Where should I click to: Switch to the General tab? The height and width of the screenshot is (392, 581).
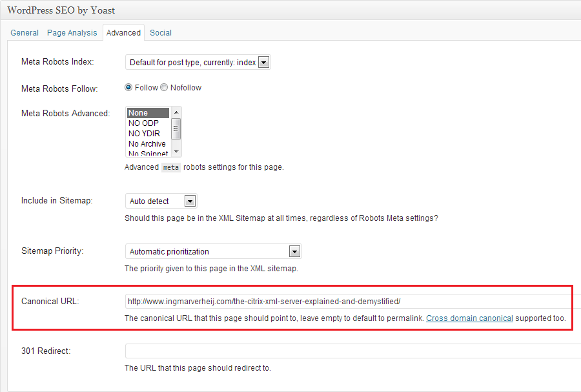click(x=25, y=32)
